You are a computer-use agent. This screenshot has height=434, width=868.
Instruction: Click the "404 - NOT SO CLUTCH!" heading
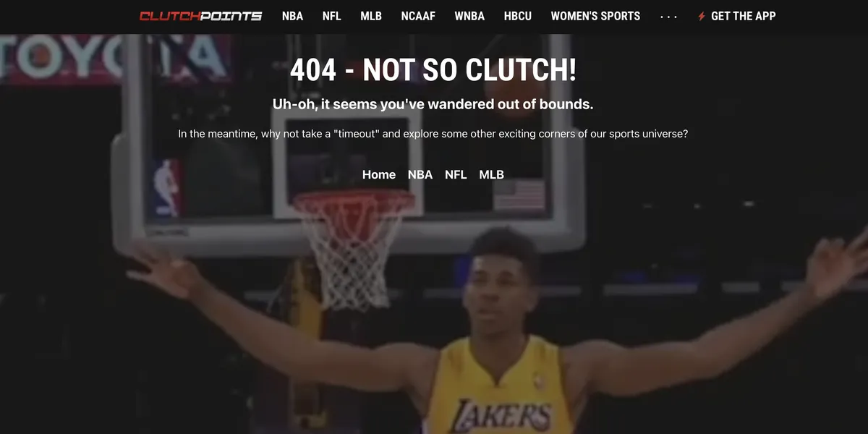tap(433, 70)
